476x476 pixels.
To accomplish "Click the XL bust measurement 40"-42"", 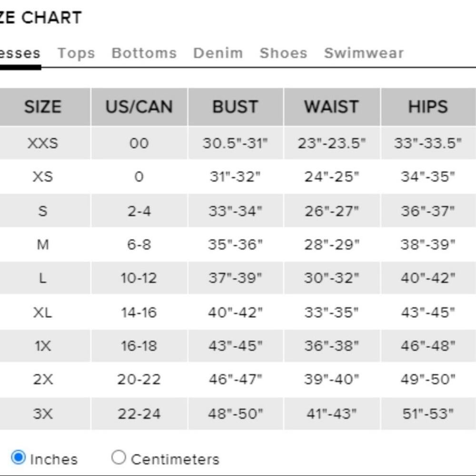I will [x=235, y=312].
